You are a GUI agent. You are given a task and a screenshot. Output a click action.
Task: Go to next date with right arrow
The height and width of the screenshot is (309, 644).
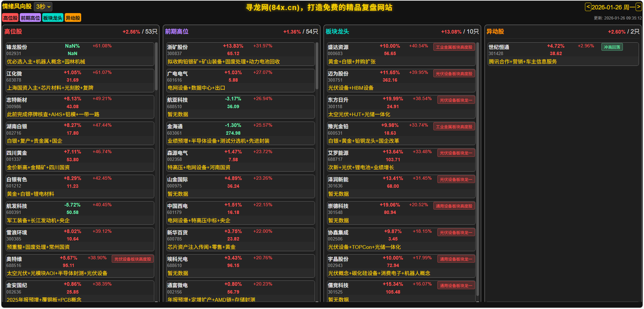point(639,7)
